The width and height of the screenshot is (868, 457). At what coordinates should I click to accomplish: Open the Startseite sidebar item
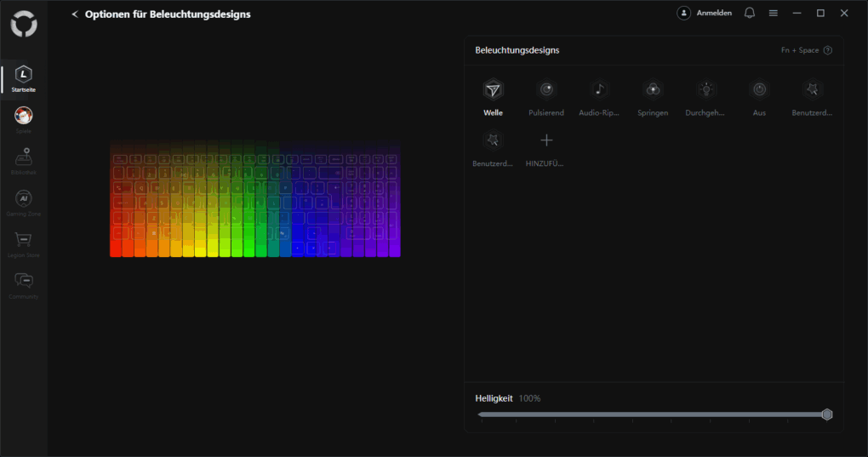tap(23, 79)
